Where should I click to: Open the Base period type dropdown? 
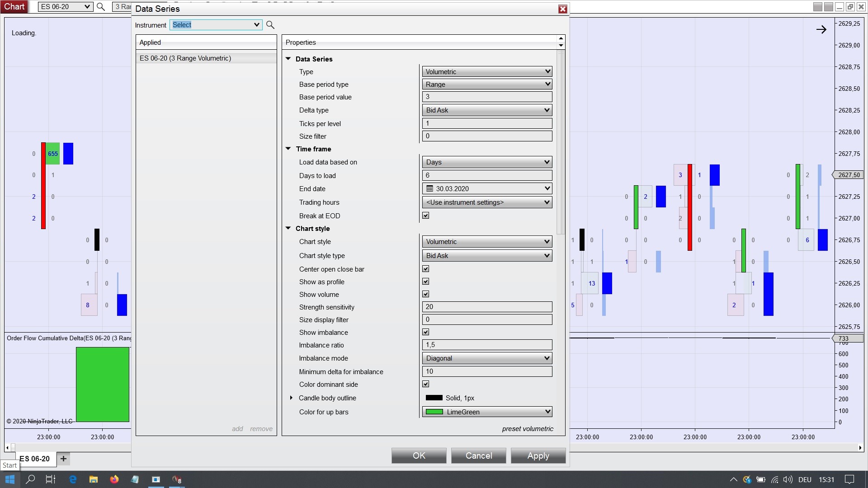coord(487,84)
